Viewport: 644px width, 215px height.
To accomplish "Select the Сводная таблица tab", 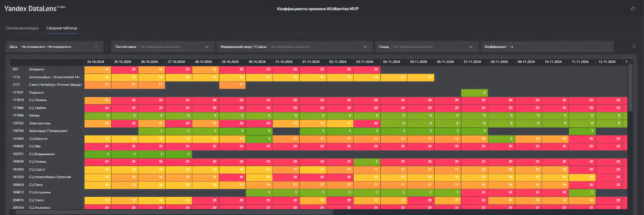I will click(x=61, y=28).
